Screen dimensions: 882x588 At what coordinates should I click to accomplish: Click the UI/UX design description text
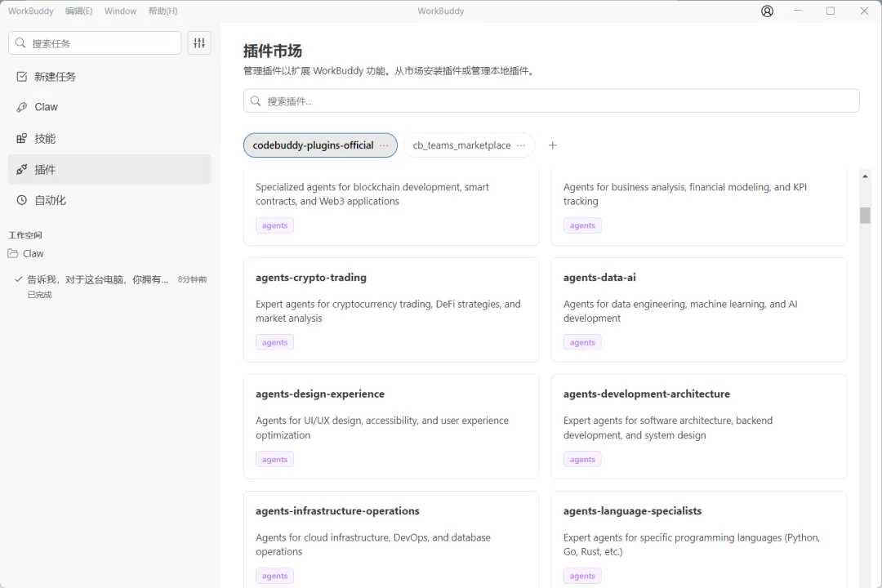click(382, 428)
